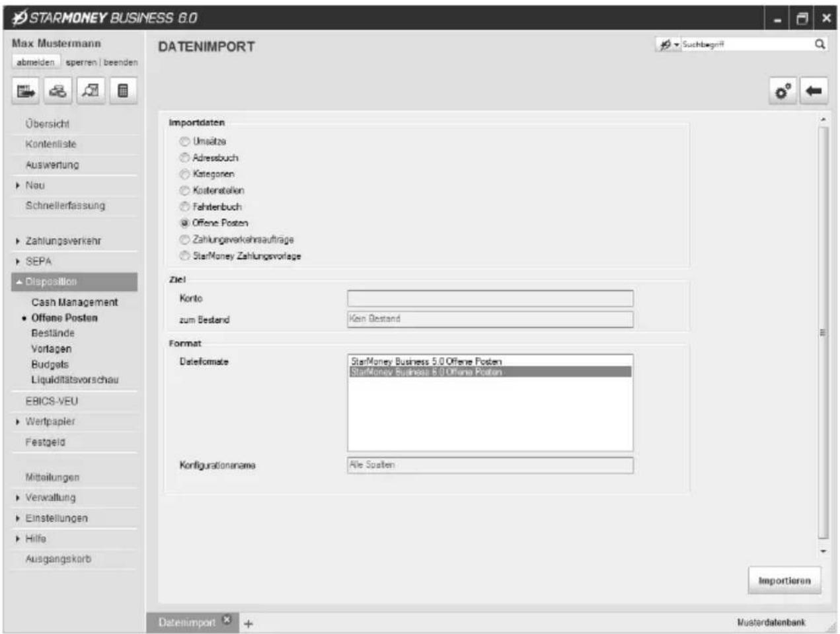840x634 pixels.
Task: Open Budgets under Disposition
Action: click(x=50, y=364)
